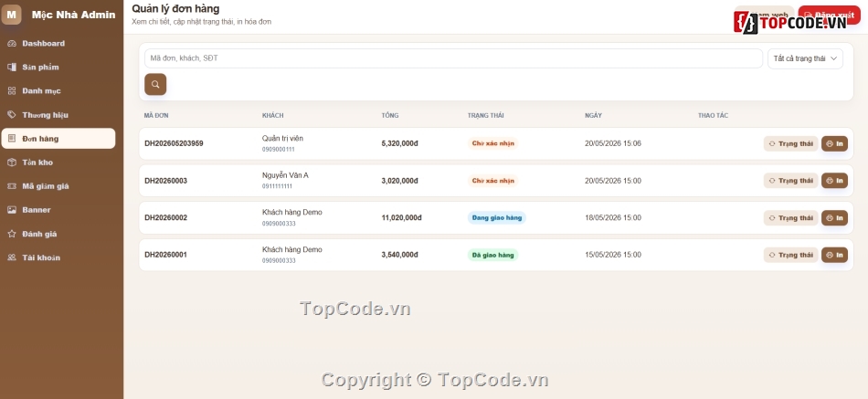Click the Mộc Nhà Admin title
This screenshot has width=868, height=399.
coord(74,15)
